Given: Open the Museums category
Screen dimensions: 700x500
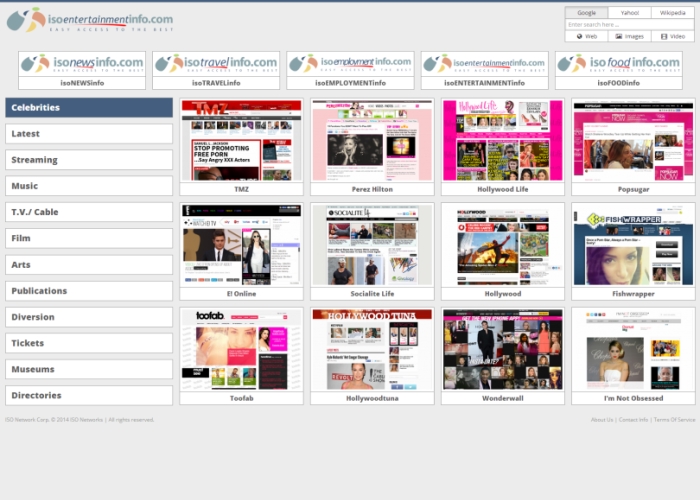Looking at the screenshot, I should 89,369.
